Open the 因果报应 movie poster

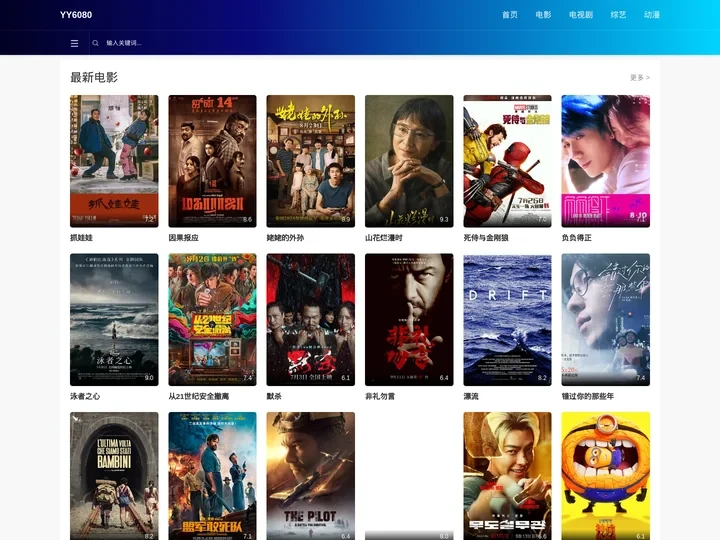(212, 161)
